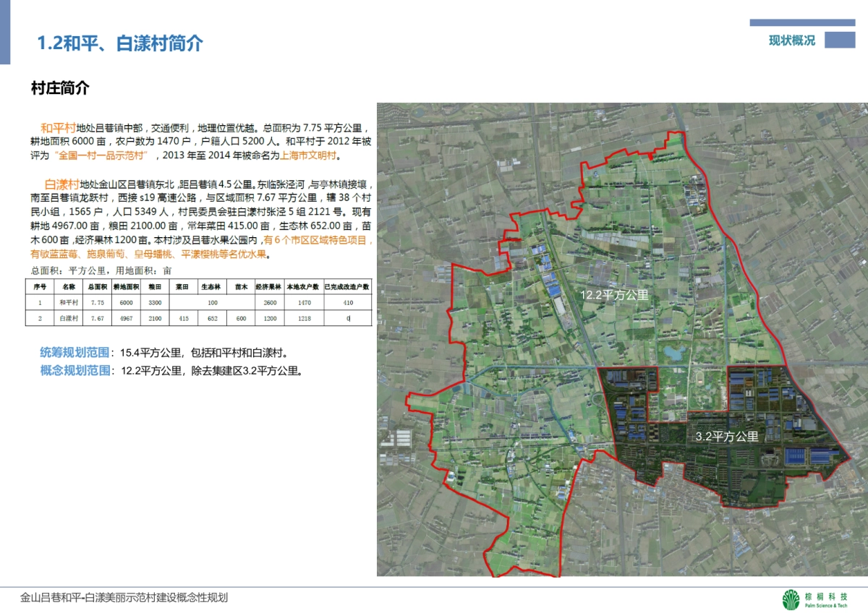Screen dimensions: 868x613
Task: Select the 白漾村 row in the table
Action: pyautogui.click(x=69, y=318)
